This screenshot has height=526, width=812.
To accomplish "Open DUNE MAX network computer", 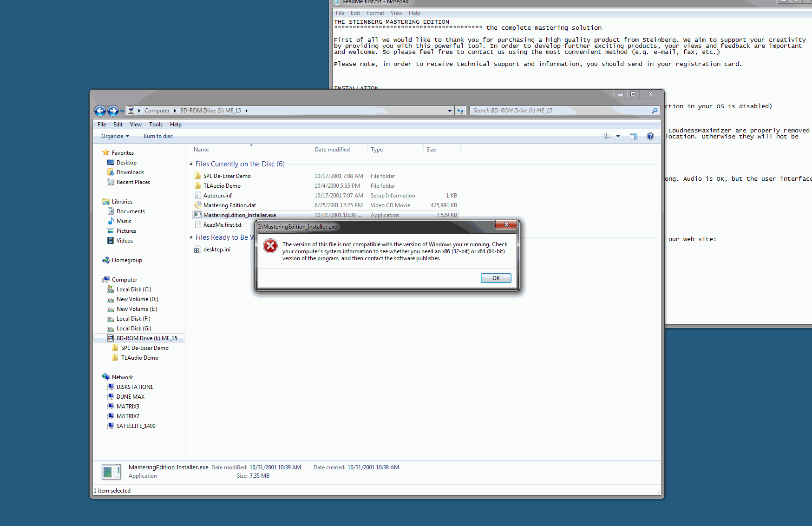I will pyautogui.click(x=126, y=397).
